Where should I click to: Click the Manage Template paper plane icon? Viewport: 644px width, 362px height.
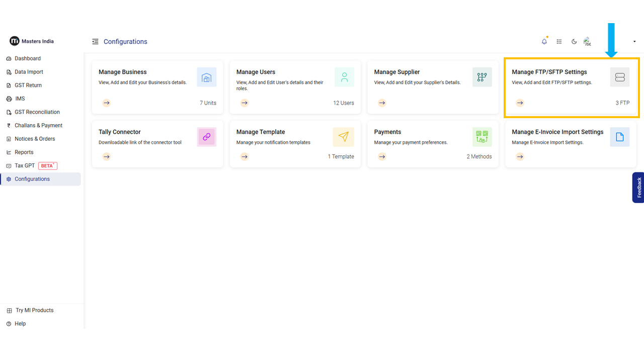343,137
